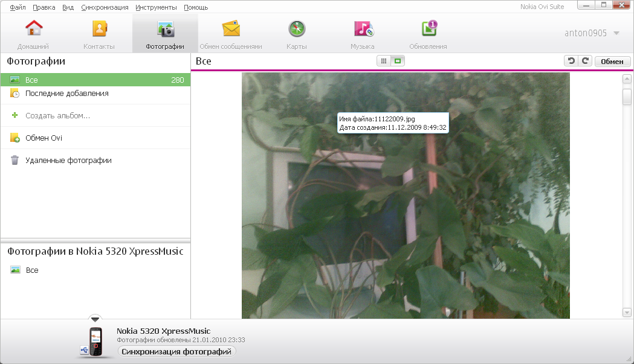Click the green plus icon for new album
Screen dimensions: 634x364
tap(15, 115)
